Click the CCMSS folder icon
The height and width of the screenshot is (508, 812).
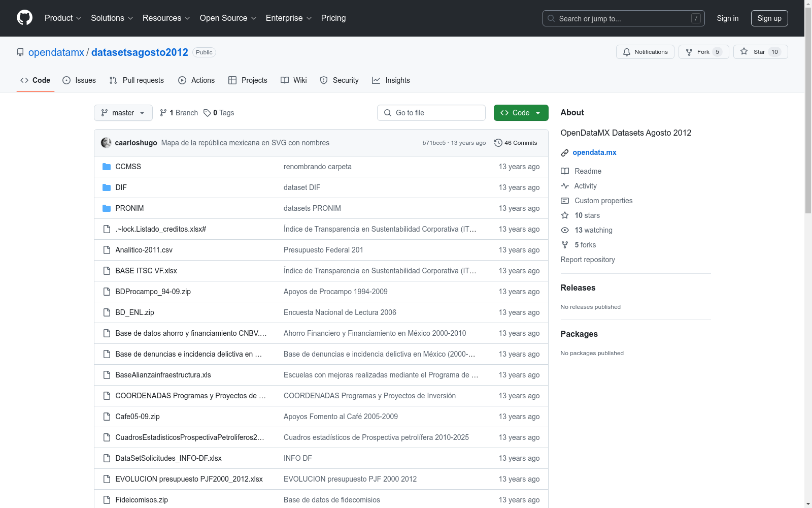pyautogui.click(x=107, y=167)
